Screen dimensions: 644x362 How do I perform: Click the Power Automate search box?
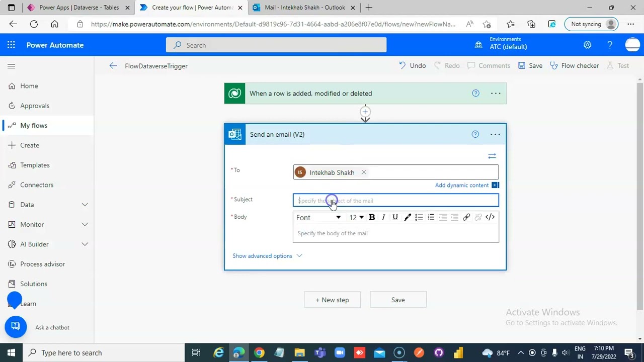[x=276, y=45]
